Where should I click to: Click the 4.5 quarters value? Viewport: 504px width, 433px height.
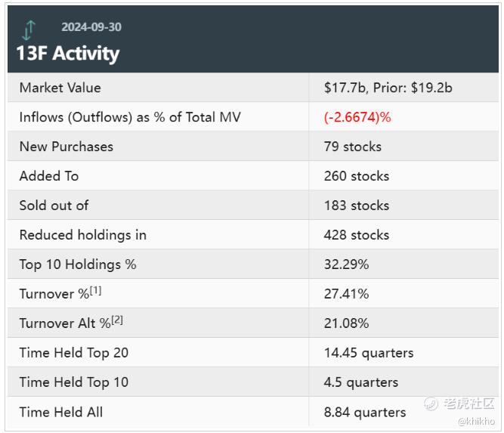[x=361, y=382]
